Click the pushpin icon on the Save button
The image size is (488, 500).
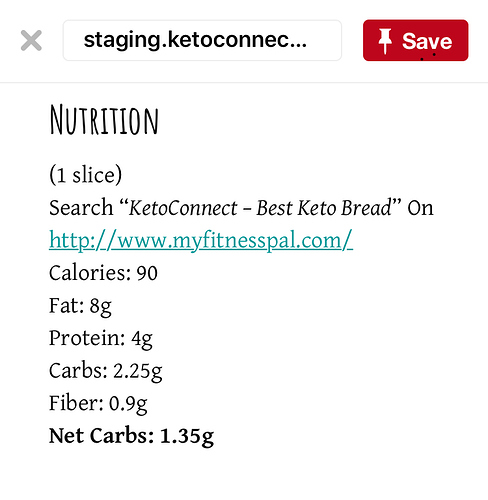pyautogui.click(x=385, y=41)
